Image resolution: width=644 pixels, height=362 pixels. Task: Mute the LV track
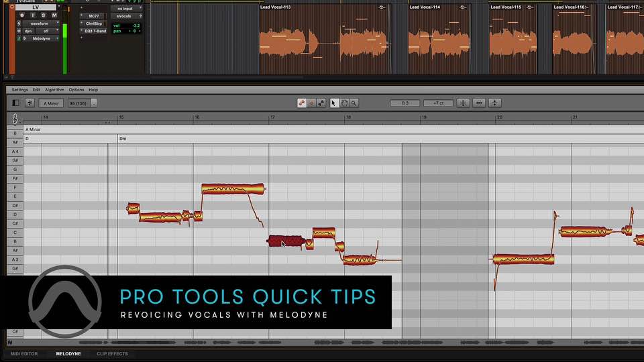click(54, 15)
